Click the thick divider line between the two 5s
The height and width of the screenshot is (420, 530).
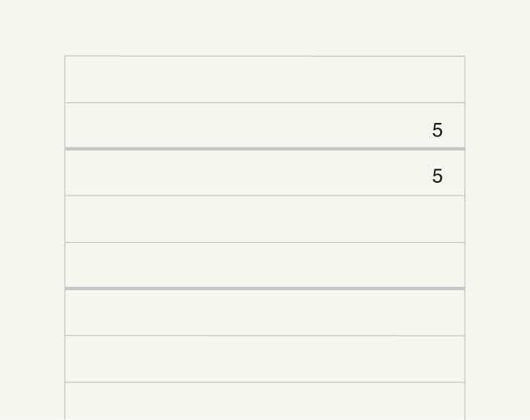click(265, 149)
